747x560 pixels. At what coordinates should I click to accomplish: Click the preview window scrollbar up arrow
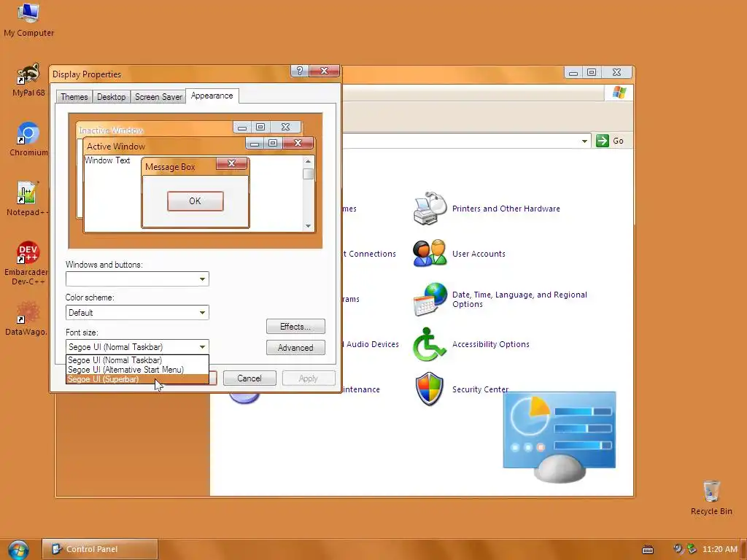click(x=309, y=161)
